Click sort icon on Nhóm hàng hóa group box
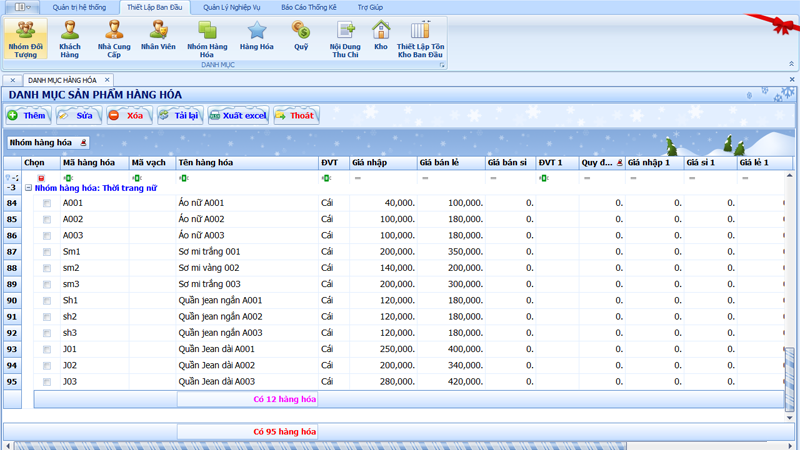800x450 pixels. [84, 143]
